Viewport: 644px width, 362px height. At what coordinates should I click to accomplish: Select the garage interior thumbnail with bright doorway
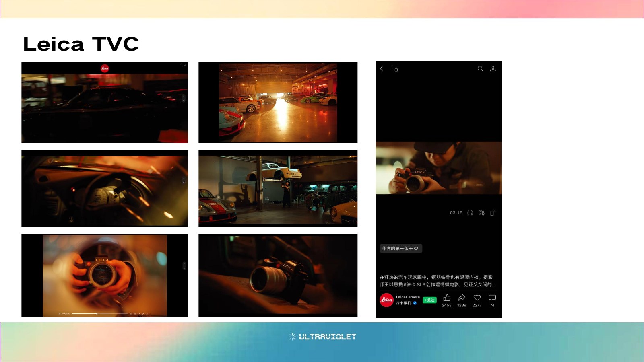click(x=278, y=103)
